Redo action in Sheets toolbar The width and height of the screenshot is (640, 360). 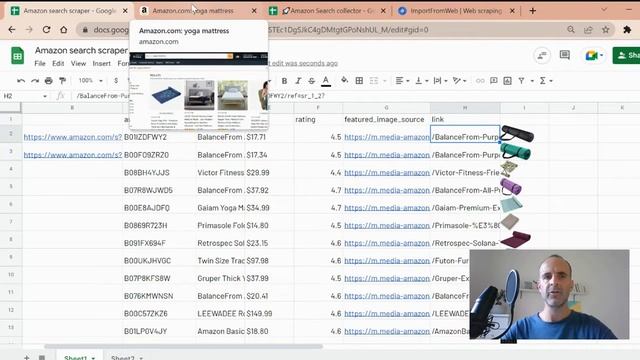tap(35, 81)
